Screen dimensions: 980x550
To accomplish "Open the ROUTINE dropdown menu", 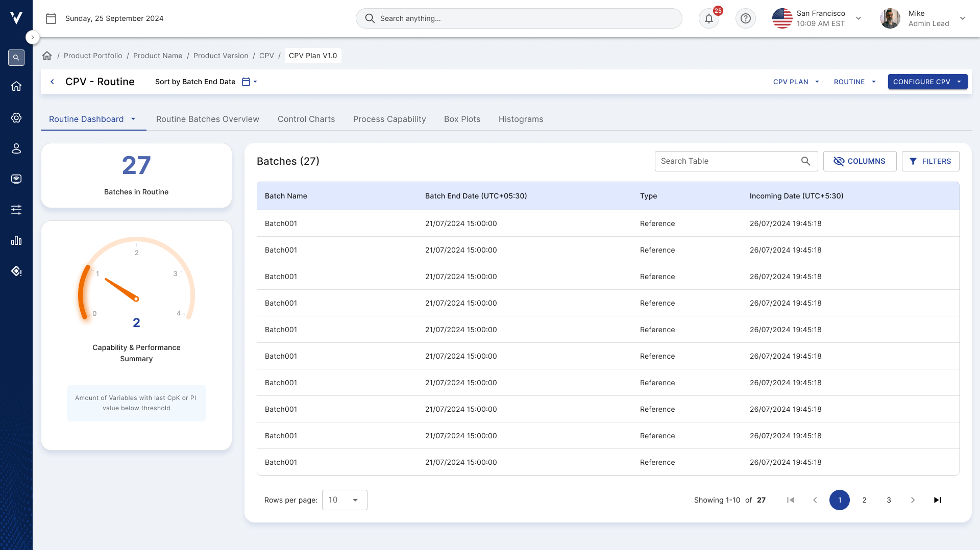I will (x=855, y=82).
